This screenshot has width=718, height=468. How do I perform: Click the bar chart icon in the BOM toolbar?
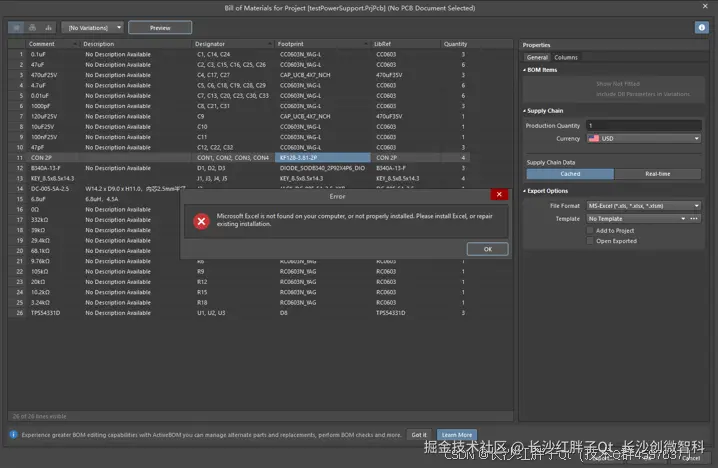[49, 27]
